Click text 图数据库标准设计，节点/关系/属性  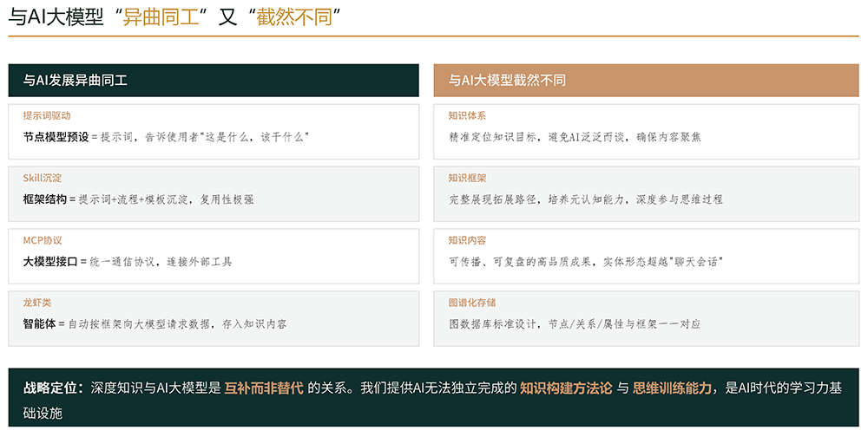coord(537,324)
